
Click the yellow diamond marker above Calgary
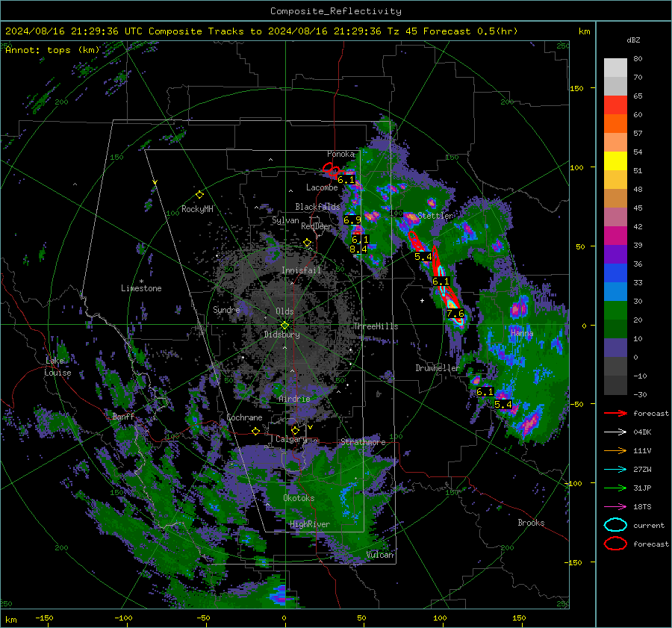[x=295, y=430]
